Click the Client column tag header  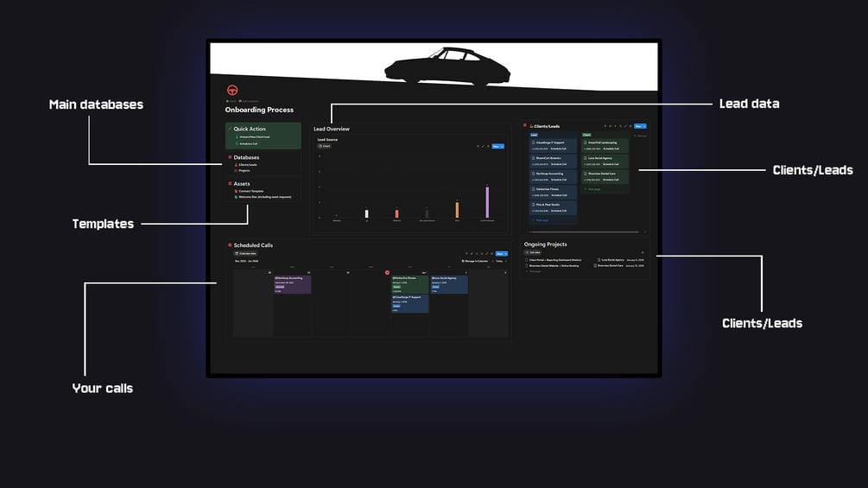coord(586,135)
